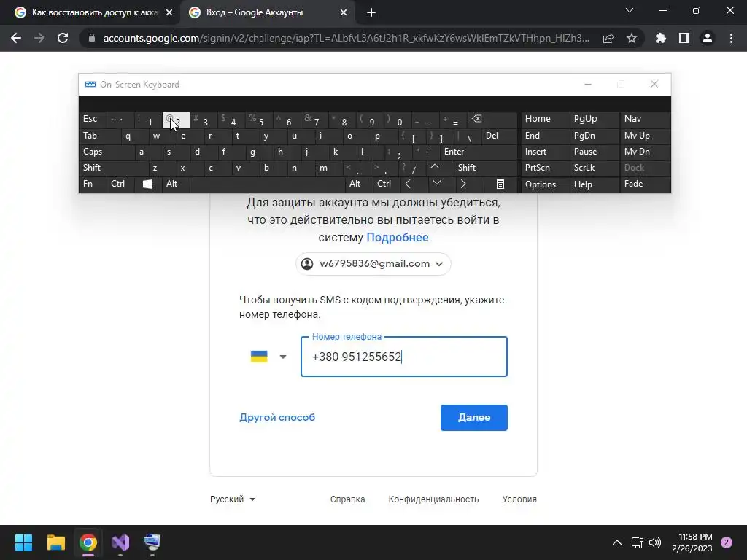This screenshot has height=560, width=747.
Task: Open the Конфиденциальность footer link
Action: coord(433,499)
